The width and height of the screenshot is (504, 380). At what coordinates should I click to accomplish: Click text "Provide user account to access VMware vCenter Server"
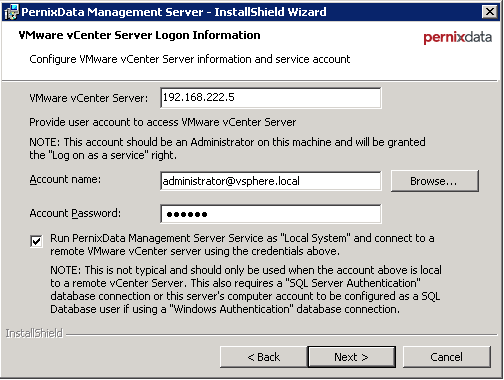point(163,122)
